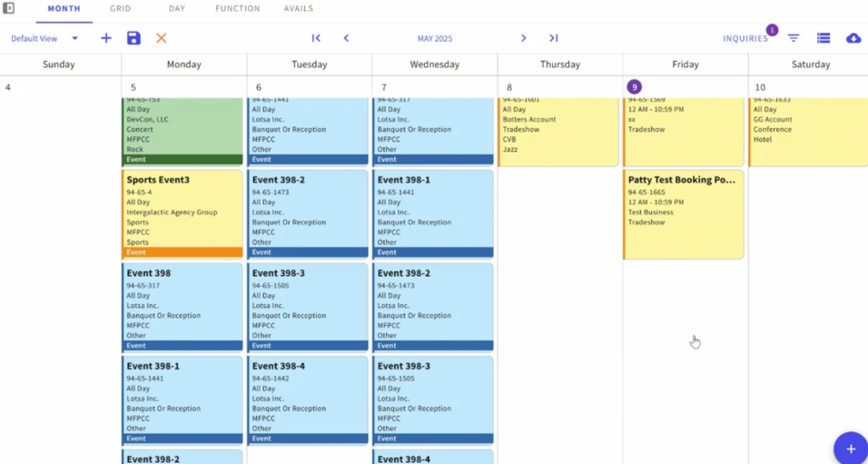Add a new view with plus icon
This screenshot has height=464, width=868.
point(105,38)
